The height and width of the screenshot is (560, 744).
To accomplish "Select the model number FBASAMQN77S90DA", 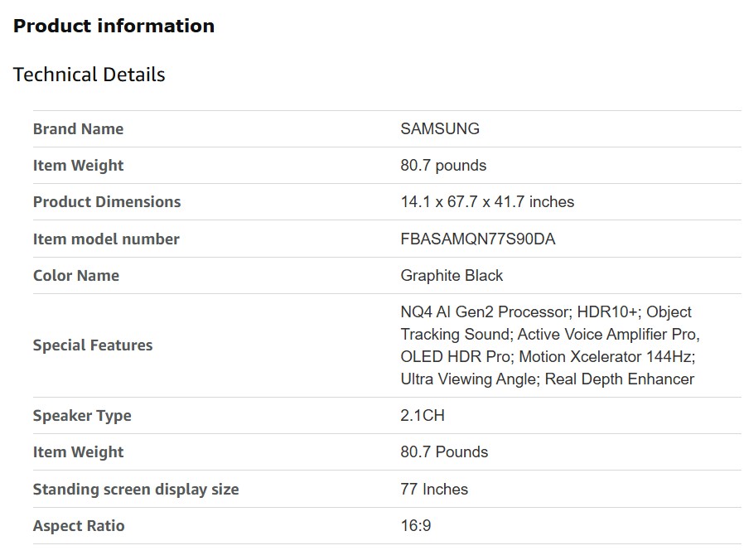I will pyautogui.click(x=477, y=239).
